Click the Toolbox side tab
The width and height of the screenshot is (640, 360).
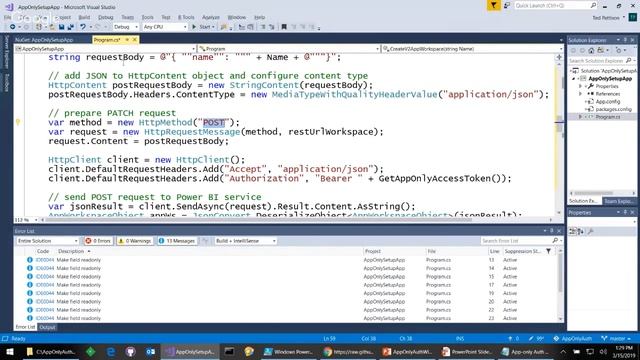pos(6,82)
